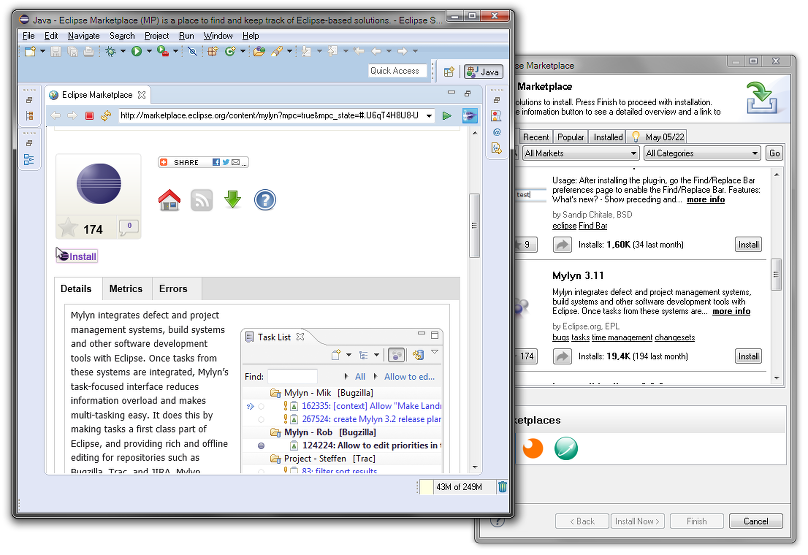The height and width of the screenshot is (555, 808).
Task: Switch to the Errors tab
Action: click(173, 289)
